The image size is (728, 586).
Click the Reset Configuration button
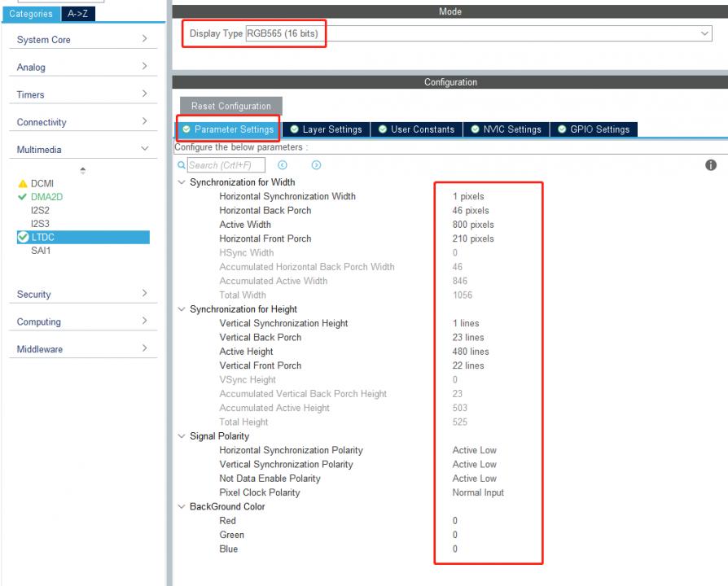tap(230, 107)
